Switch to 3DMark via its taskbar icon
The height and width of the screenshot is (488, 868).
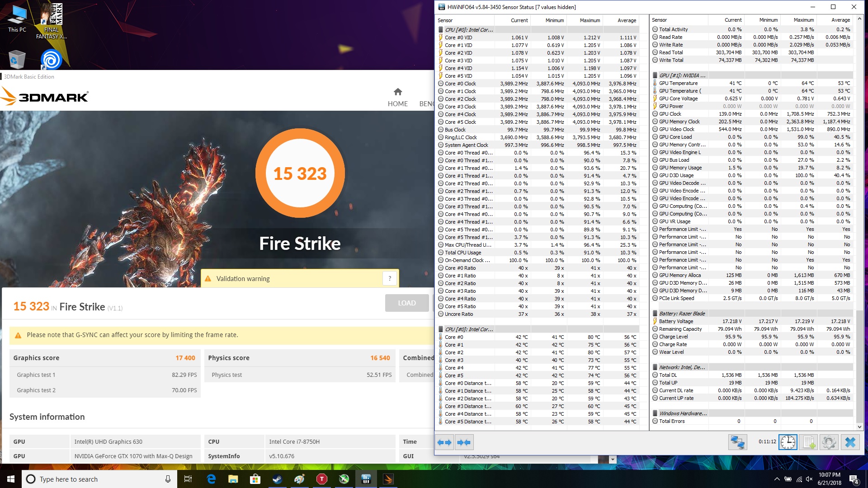click(388, 479)
